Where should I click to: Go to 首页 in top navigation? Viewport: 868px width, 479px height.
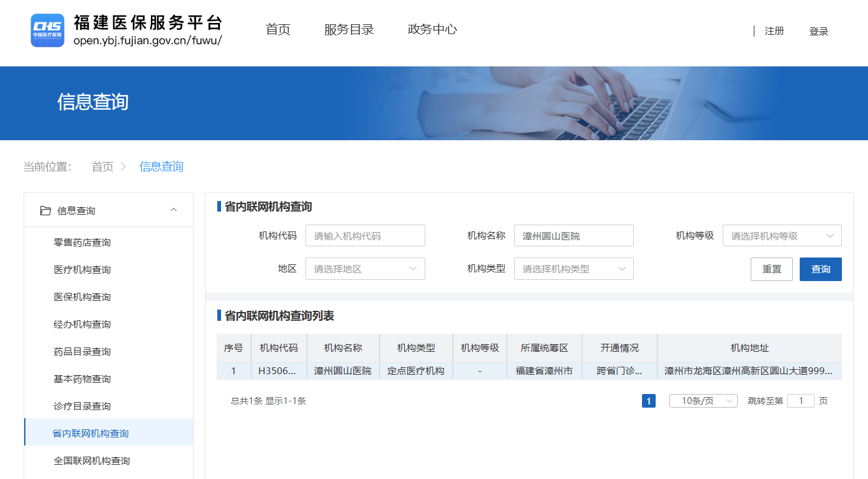(278, 30)
